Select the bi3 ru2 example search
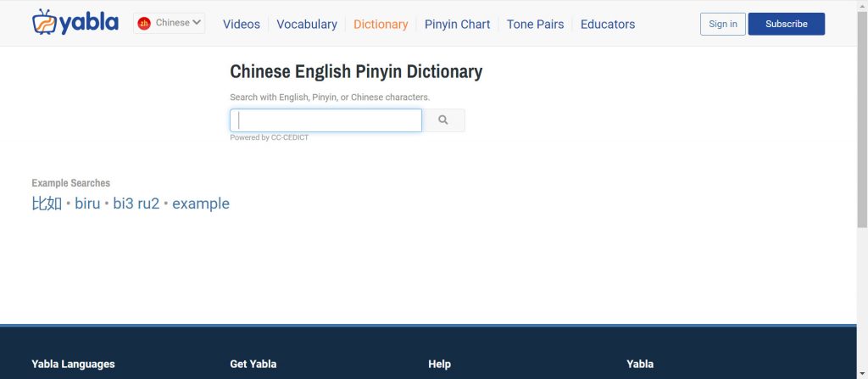The height and width of the screenshot is (379, 868). (136, 203)
